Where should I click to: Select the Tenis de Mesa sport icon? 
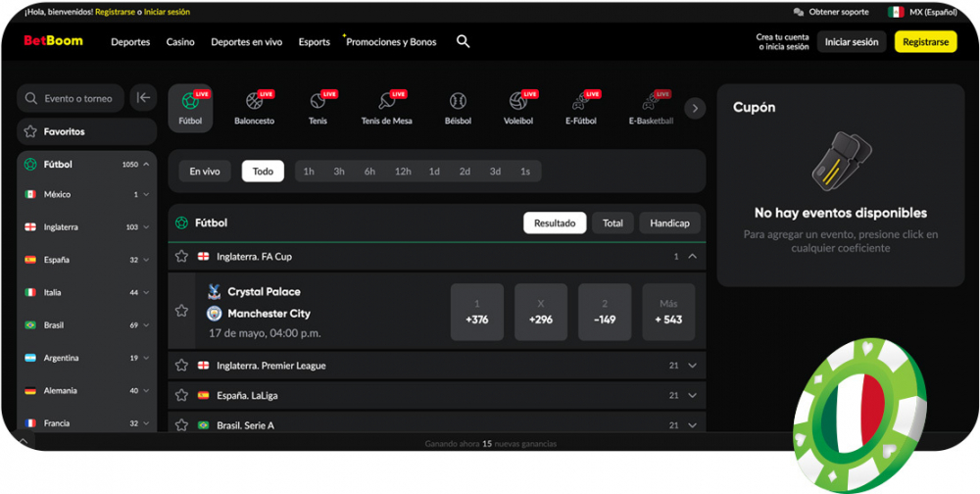click(x=386, y=108)
